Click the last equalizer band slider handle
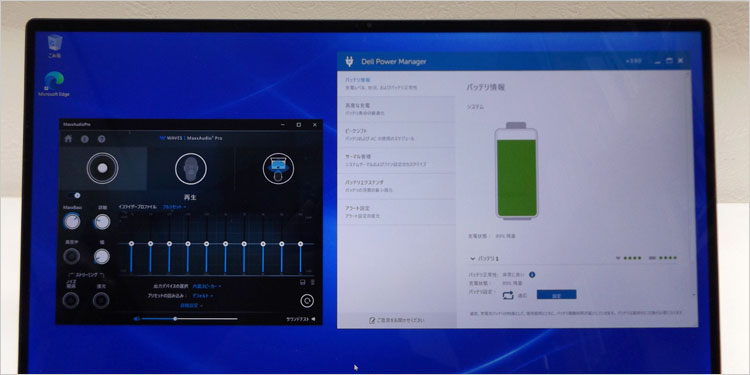 (x=300, y=243)
